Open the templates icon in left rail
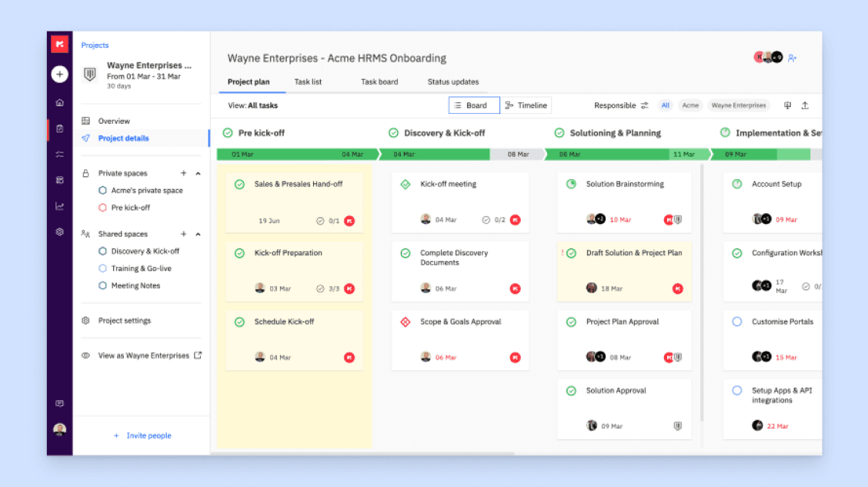This screenshot has height=487, width=868. tap(59, 180)
